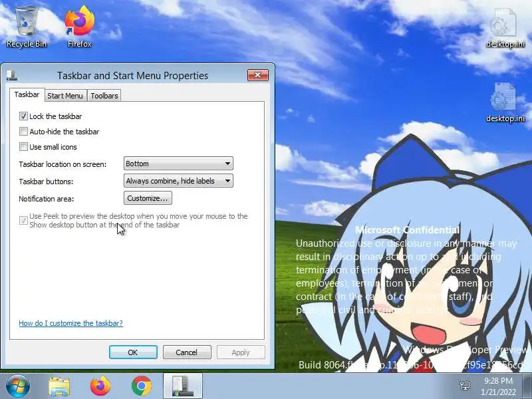Click the network tray icon

click(x=465, y=386)
